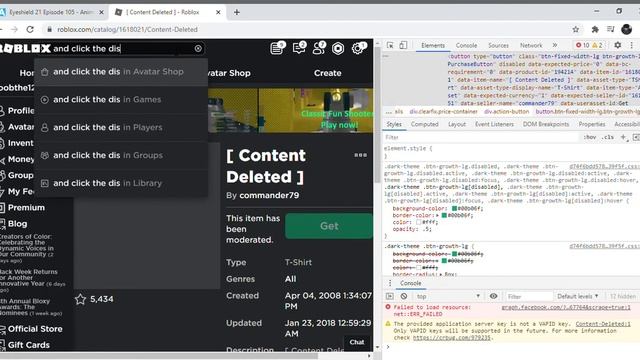Open DevTools settings gear
The image size is (640, 360).
tap(618, 45)
